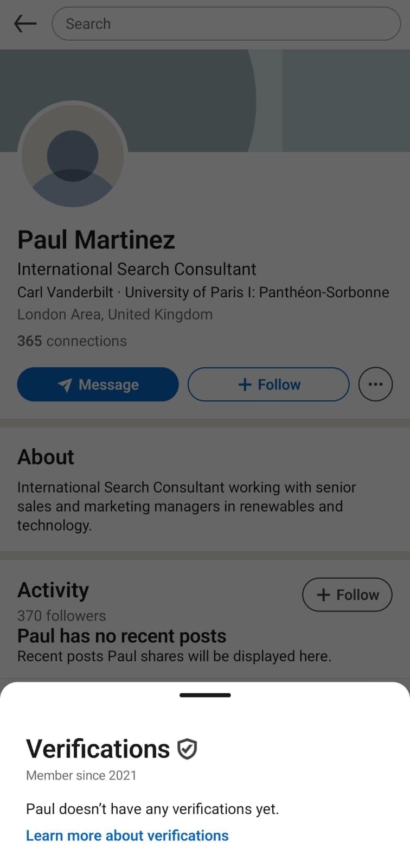
Task: Click the Verifications sheet title
Action: coord(98,749)
